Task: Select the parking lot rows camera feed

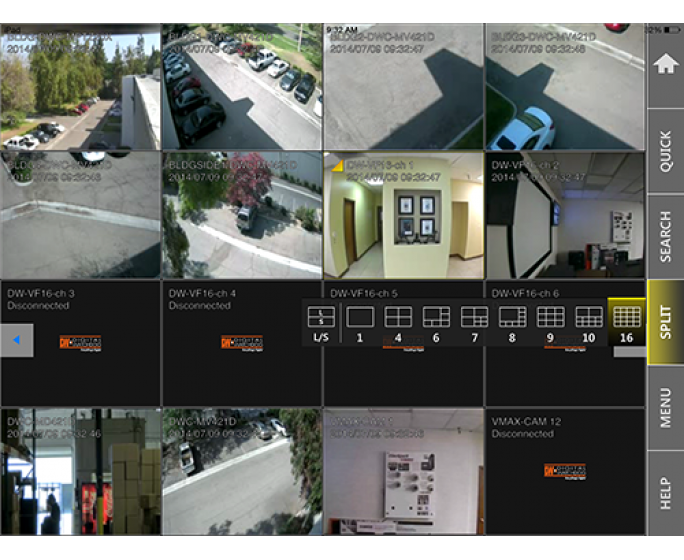Action: coord(242,86)
